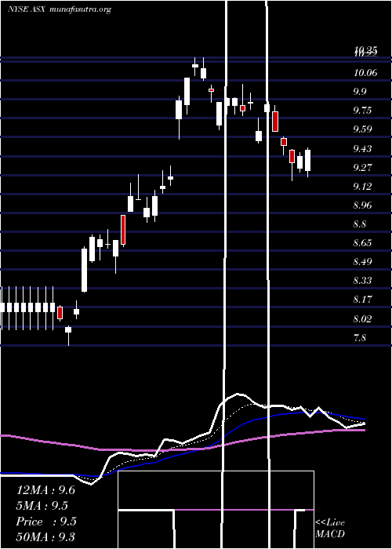Image resolution: width=392 pixels, height=549 pixels.
Task: Click the 9.9 price axis label
Action: pyautogui.click(x=359, y=92)
